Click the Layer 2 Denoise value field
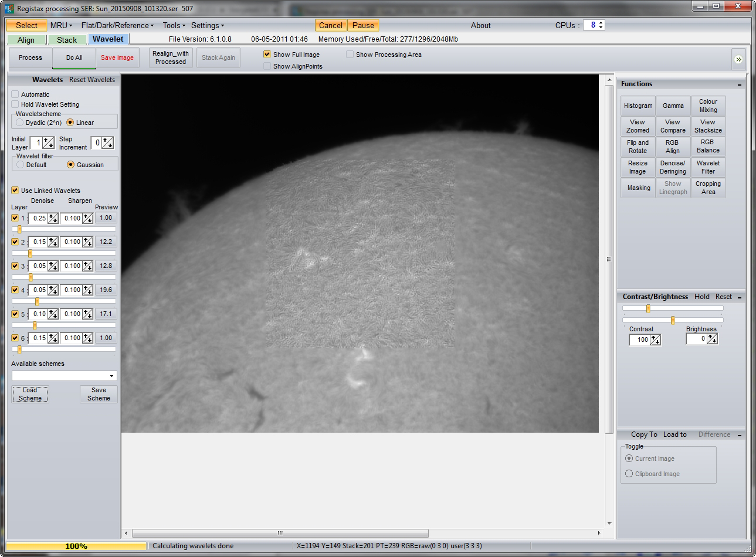The width and height of the screenshot is (756, 557). [x=39, y=242]
